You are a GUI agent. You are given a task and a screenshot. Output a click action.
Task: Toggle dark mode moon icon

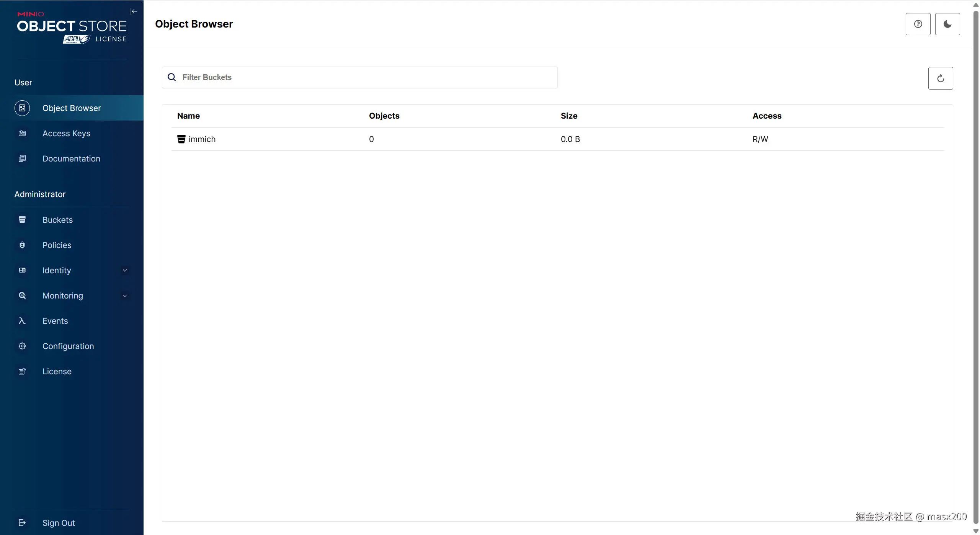pos(947,24)
